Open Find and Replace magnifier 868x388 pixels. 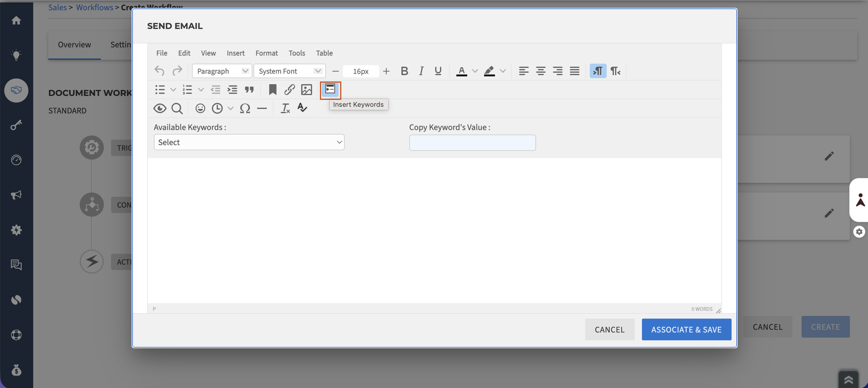coord(177,108)
